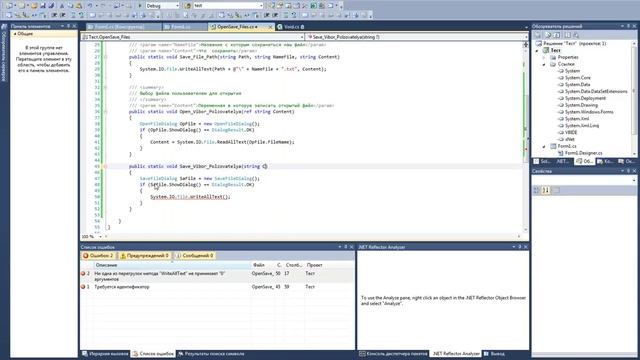
Task: Click the Paste toolbar icon
Action: tap(79, 6)
